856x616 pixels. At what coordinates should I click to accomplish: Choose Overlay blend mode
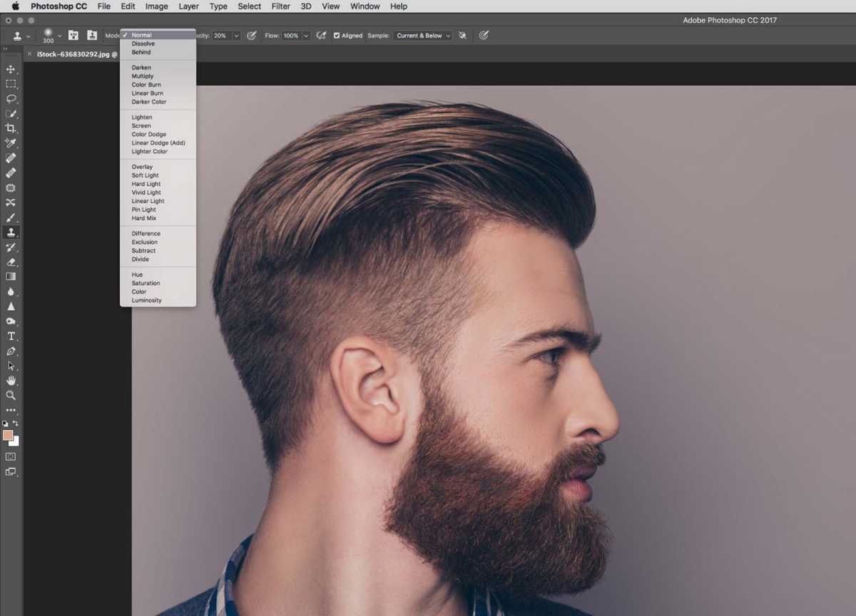click(158, 167)
